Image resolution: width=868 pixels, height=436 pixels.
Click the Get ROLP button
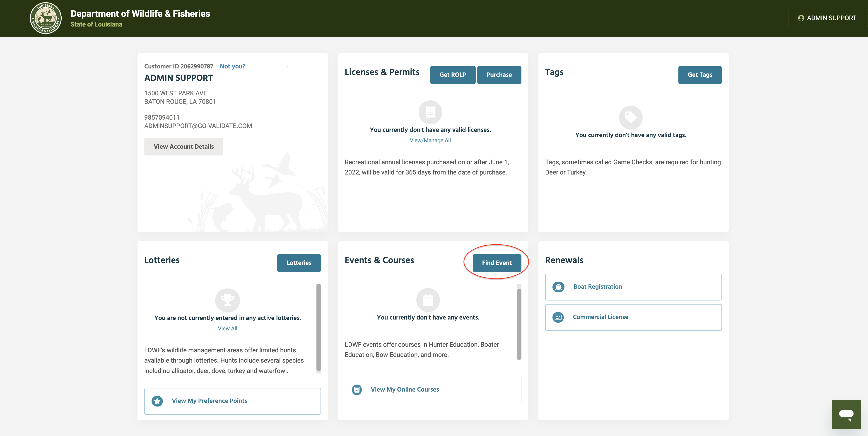(453, 75)
